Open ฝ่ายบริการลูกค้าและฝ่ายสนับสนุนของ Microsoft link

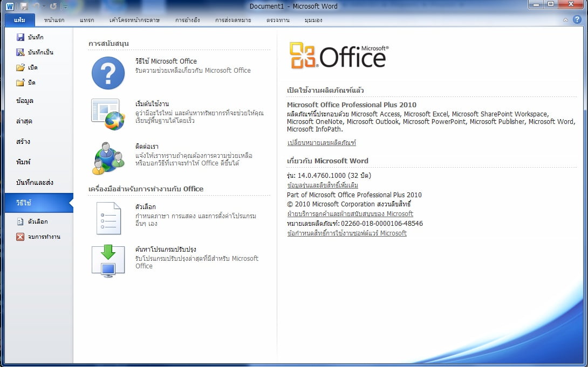point(350,214)
